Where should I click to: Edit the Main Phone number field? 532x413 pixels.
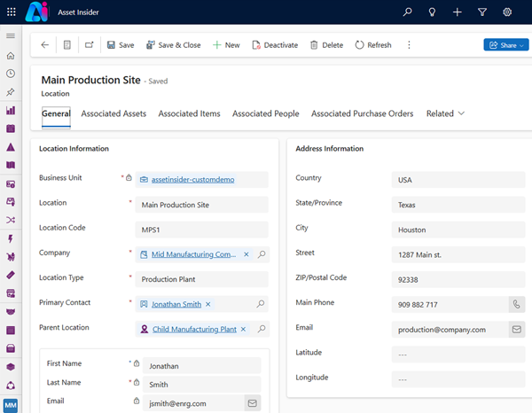(x=450, y=305)
